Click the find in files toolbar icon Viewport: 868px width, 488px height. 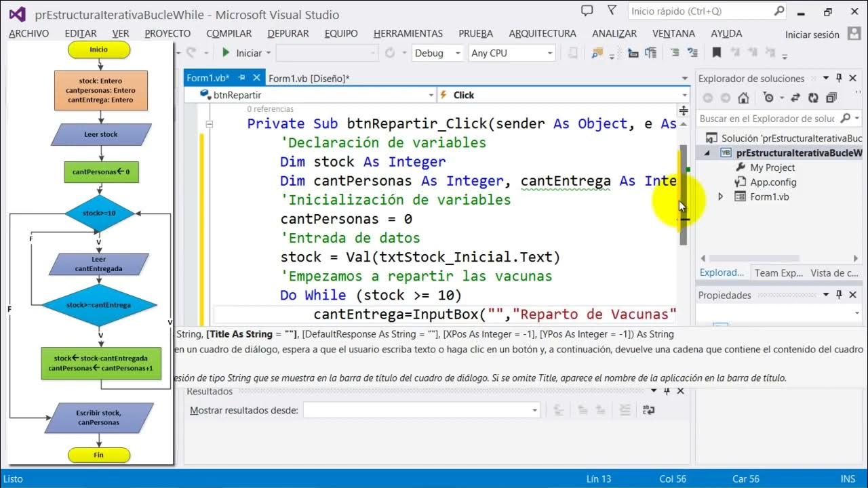click(597, 53)
